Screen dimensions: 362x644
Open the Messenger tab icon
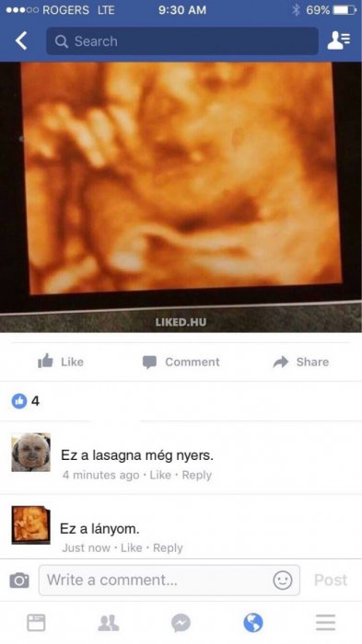(181, 623)
